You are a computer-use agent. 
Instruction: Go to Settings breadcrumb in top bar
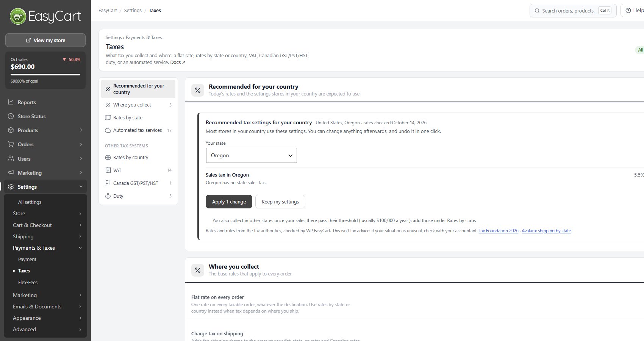133,11
